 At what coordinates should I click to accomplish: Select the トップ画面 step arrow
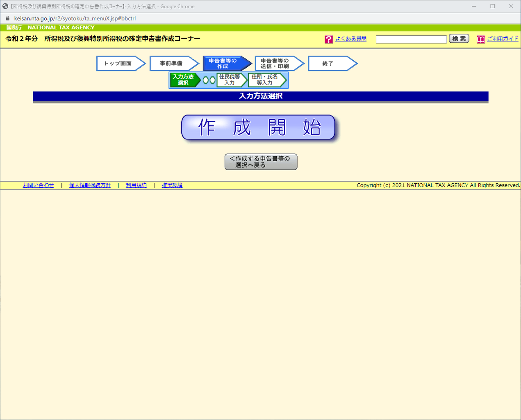(121, 64)
